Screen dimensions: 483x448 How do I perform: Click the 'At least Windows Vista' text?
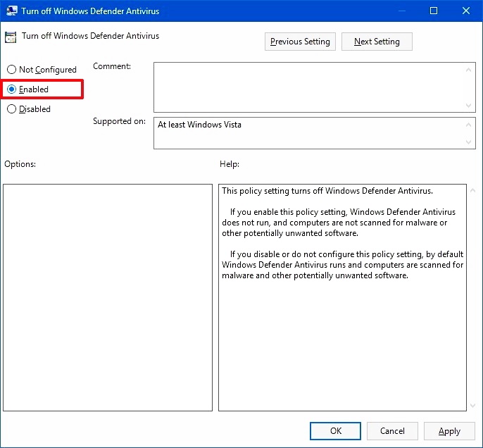pyautogui.click(x=199, y=125)
